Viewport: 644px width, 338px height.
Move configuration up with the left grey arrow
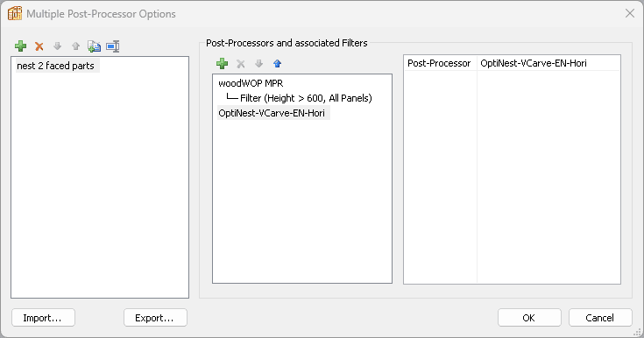coord(75,46)
